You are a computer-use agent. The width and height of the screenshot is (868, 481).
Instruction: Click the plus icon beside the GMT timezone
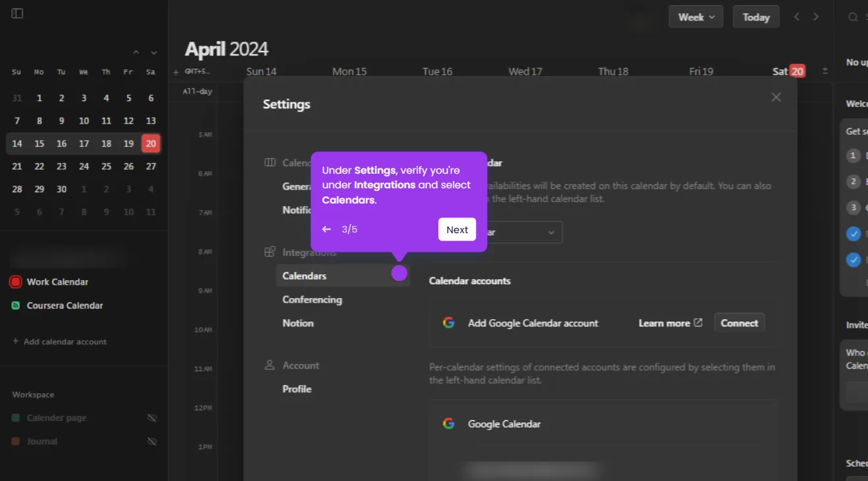174,71
